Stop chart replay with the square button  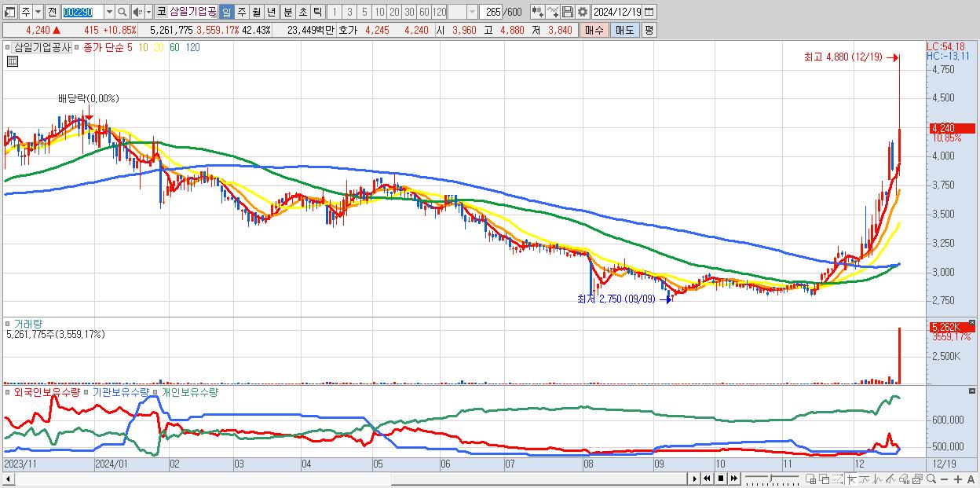pyautogui.click(x=721, y=479)
